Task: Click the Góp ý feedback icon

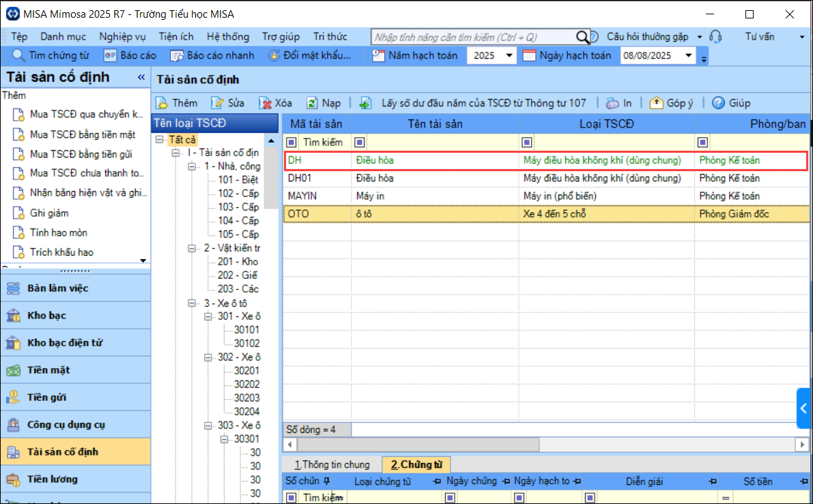Action: tap(657, 103)
